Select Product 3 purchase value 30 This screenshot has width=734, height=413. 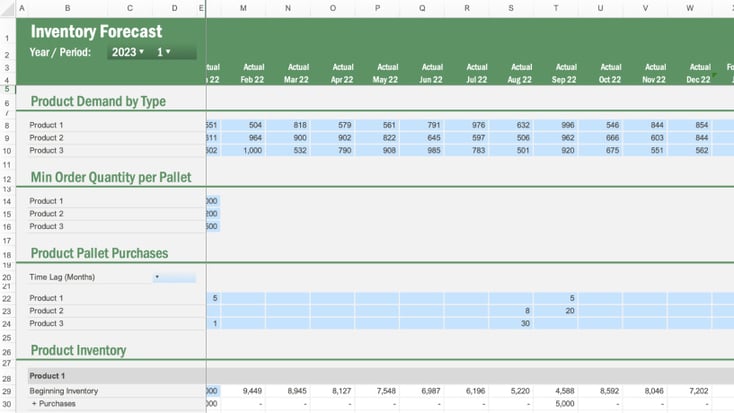(511, 323)
